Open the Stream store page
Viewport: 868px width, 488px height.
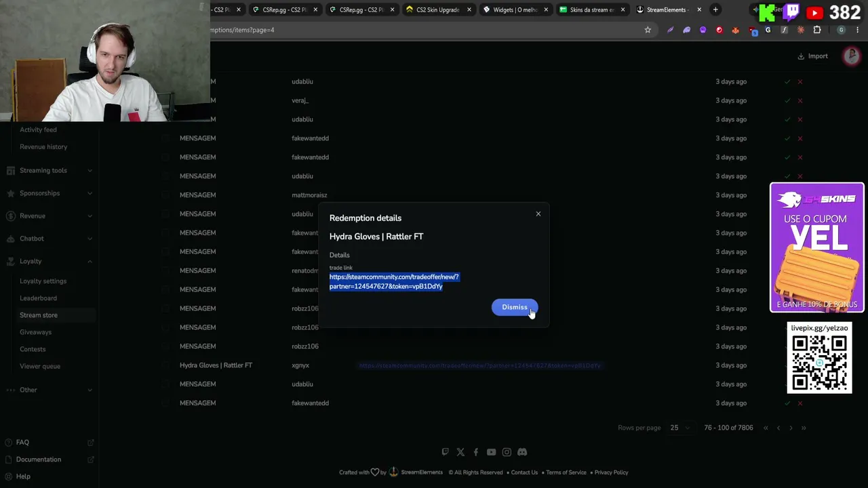(39, 315)
